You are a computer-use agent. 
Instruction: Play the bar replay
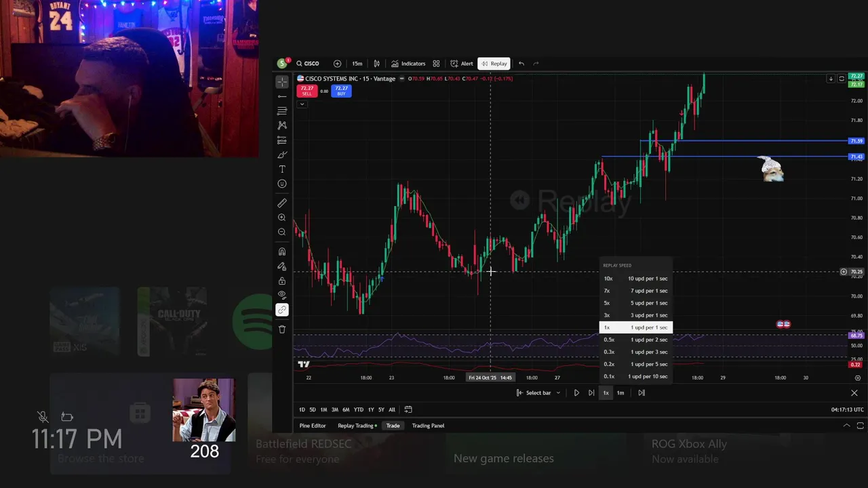pyautogui.click(x=576, y=392)
